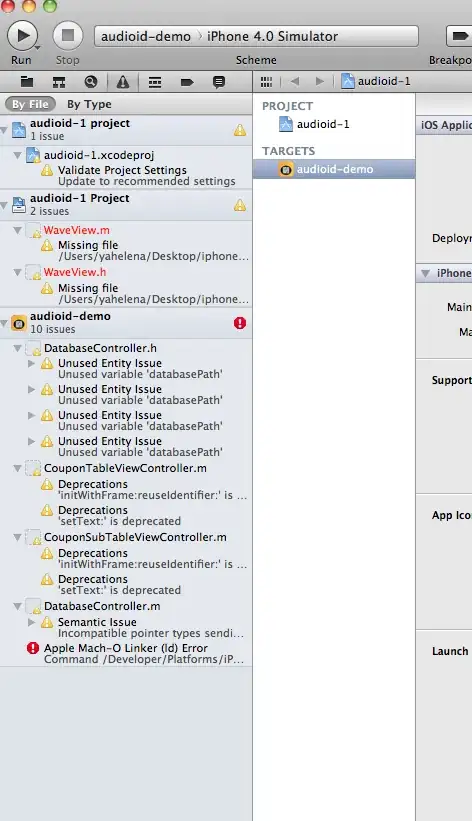Viewport: 472px width, 821px height.
Task: Switch issue list to By Type
Action: pos(89,104)
